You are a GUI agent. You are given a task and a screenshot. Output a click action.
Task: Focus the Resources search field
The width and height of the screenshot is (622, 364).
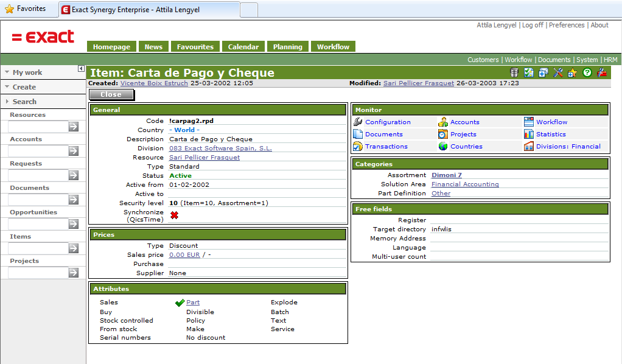[x=38, y=127]
